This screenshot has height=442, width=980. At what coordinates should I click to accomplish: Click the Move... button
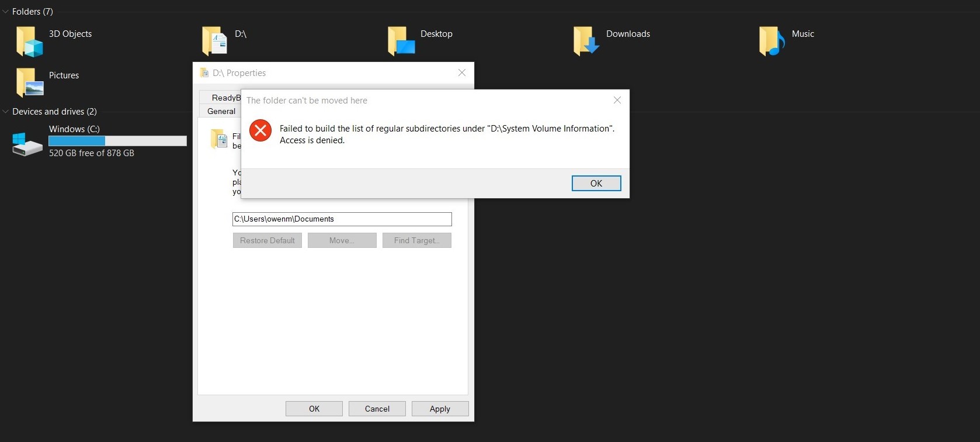coord(342,240)
